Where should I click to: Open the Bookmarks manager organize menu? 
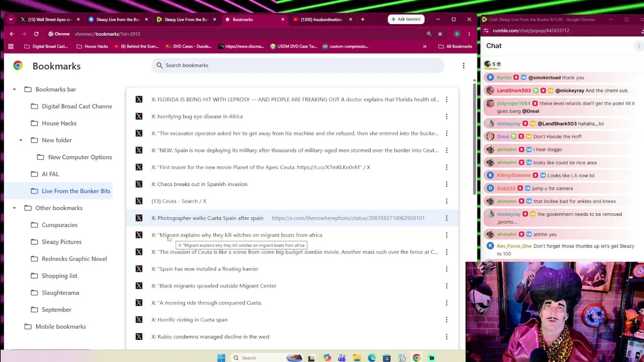point(463,65)
